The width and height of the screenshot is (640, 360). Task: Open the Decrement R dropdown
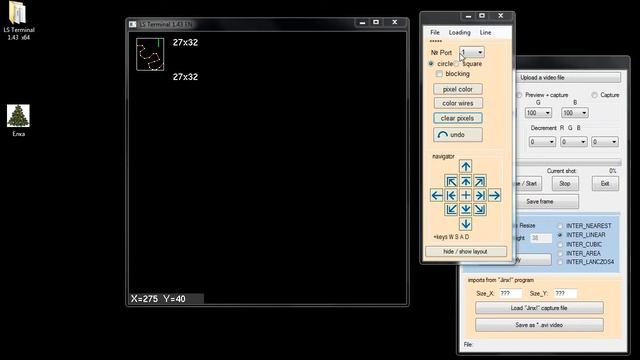pyautogui.click(x=542, y=142)
